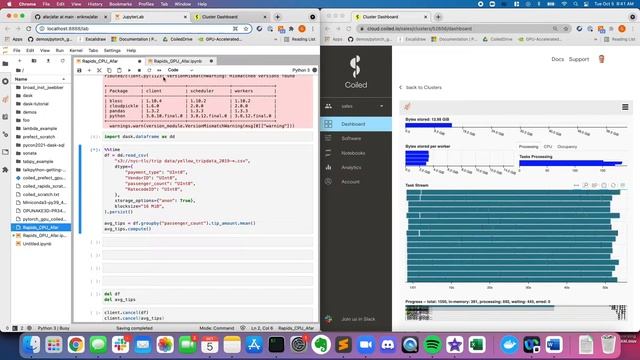Paste cells using the notebook toolbar clipboard icon
640x360 pixels.
[x=119, y=70]
